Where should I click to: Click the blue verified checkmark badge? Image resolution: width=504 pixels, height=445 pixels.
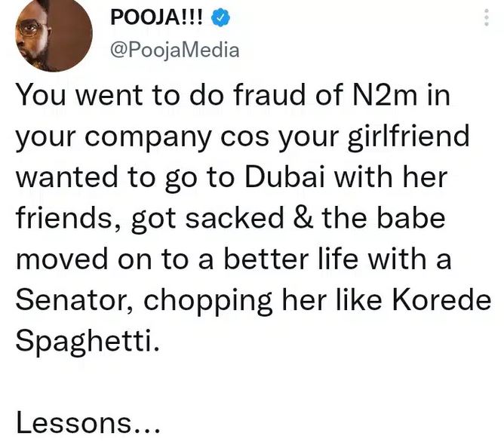point(220,17)
